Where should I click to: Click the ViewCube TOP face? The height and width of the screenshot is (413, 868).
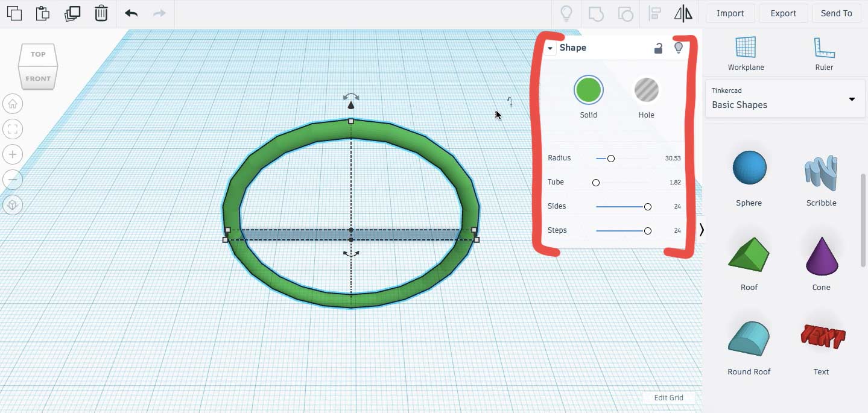(x=38, y=54)
